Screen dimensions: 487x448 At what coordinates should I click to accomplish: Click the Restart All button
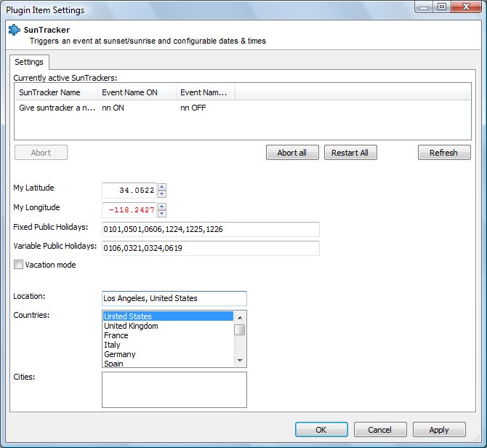[x=350, y=153]
